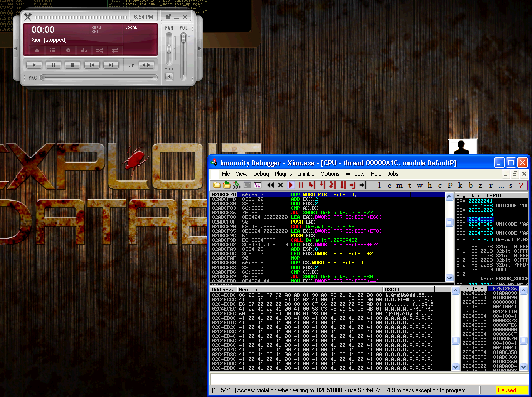Click the grey log window icon in Immunity toolbar
The width and height of the screenshot is (532, 397).
(248, 185)
